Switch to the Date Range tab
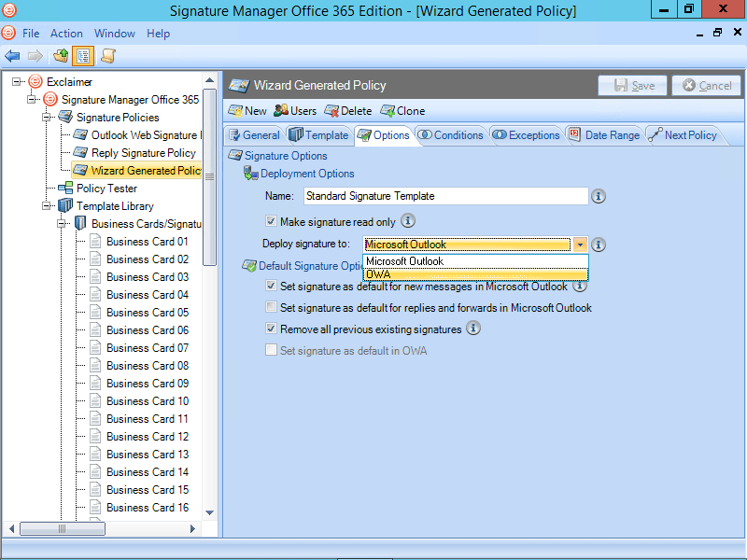This screenshot has height=560, width=747. pos(604,135)
